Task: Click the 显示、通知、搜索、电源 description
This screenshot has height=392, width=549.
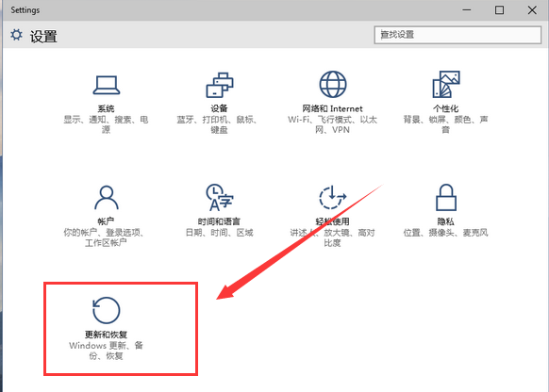Action: (106, 124)
